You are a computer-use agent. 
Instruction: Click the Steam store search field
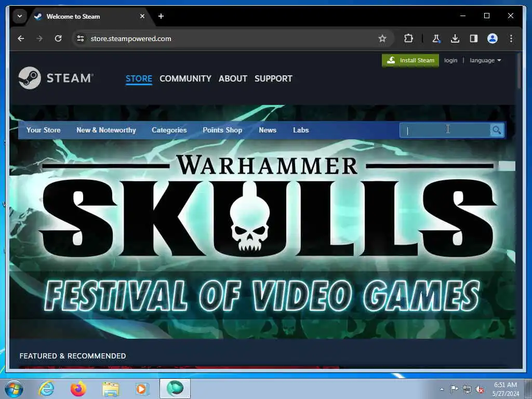coord(445,130)
